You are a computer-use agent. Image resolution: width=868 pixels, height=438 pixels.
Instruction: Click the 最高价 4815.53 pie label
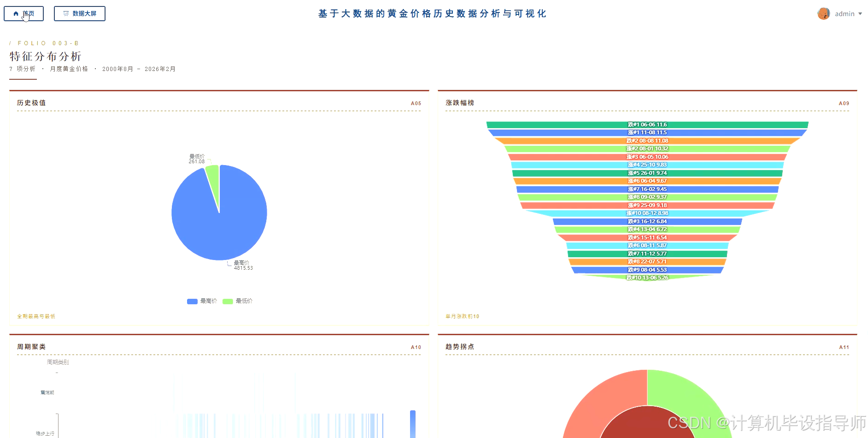coord(243,265)
